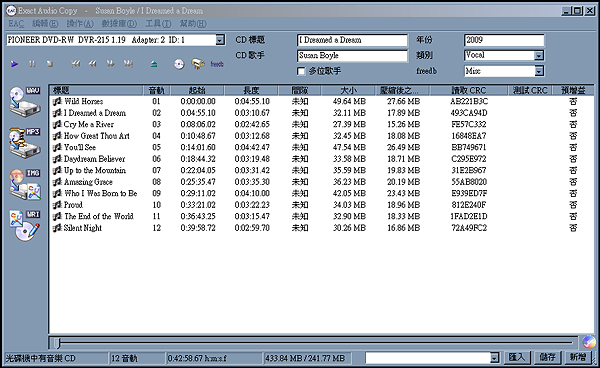Click the rewind button

[93, 64]
